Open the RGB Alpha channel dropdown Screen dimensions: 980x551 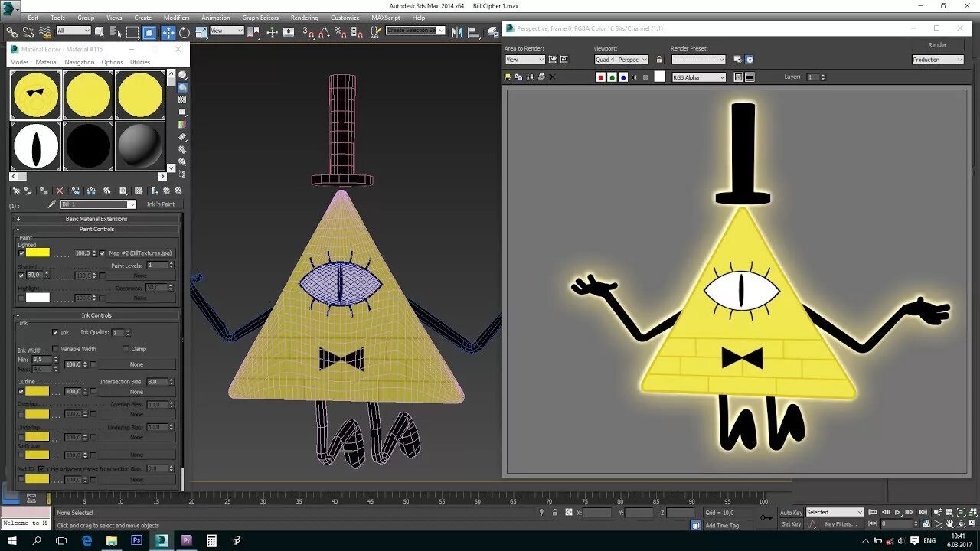pyautogui.click(x=698, y=77)
